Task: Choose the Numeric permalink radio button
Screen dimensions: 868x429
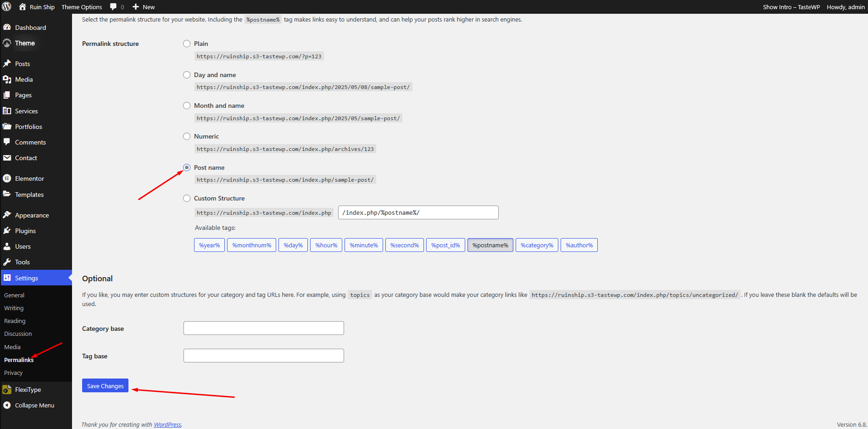Action: click(187, 136)
